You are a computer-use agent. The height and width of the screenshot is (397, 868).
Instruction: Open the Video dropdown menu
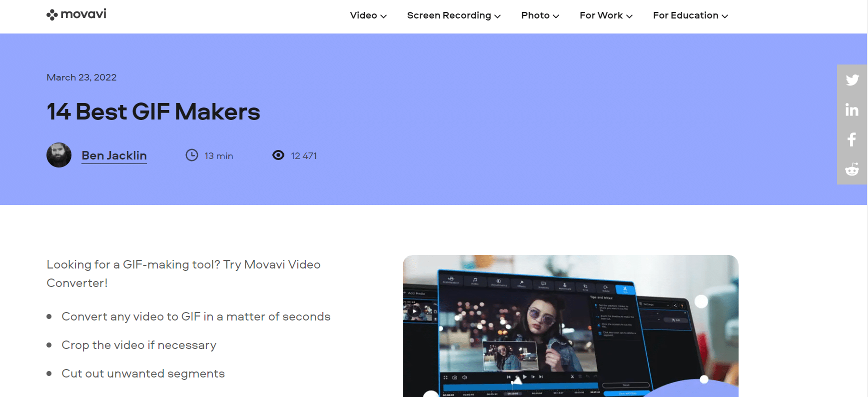coord(368,15)
